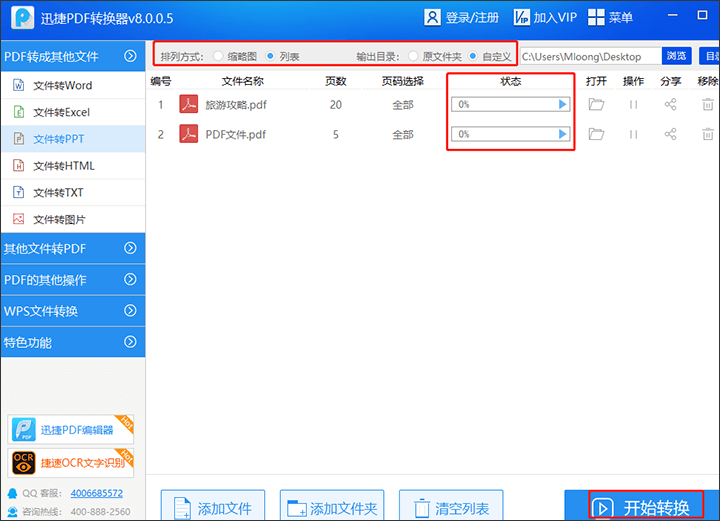Image resolution: width=720 pixels, height=521 pixels.
Task: Select file name PDF文件.pdf
Action: coord(236,135)
